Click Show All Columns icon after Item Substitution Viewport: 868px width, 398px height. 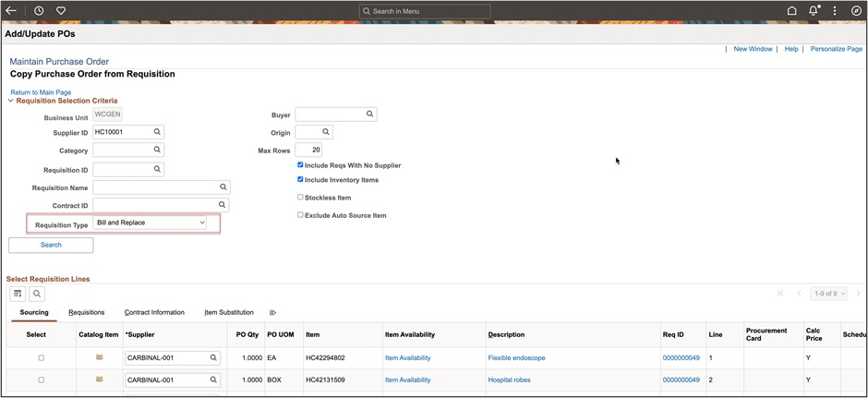point(273,313)
